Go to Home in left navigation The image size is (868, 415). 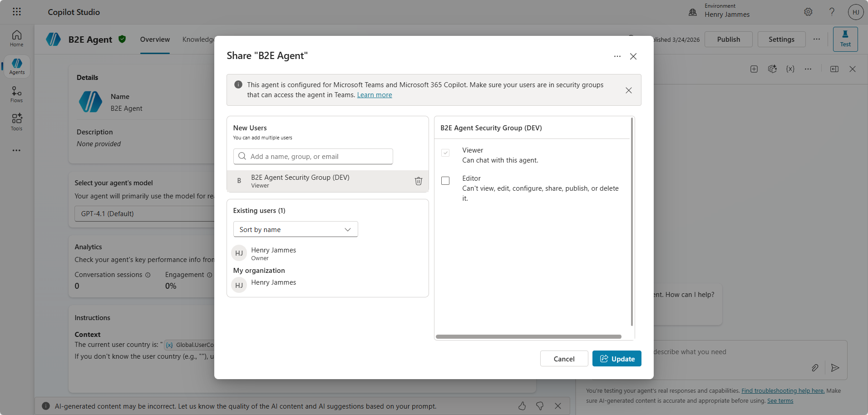coord(17,39)
